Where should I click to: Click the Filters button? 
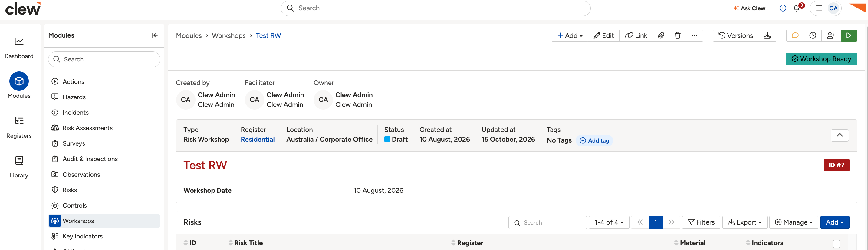pyautogui.click(x=701, y=222)
